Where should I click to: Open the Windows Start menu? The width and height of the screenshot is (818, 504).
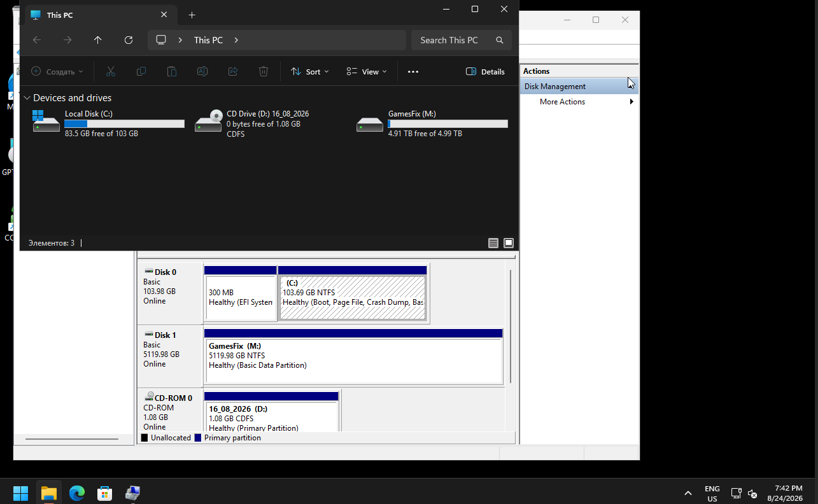[21, 493]
